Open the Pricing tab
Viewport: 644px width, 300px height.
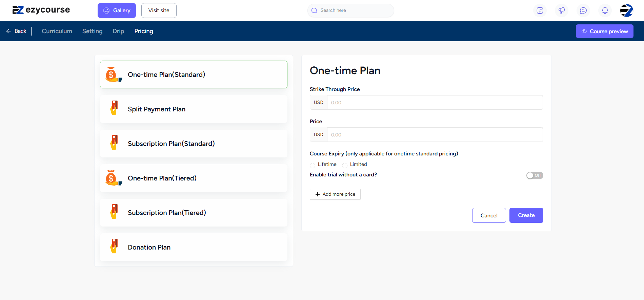144,31
